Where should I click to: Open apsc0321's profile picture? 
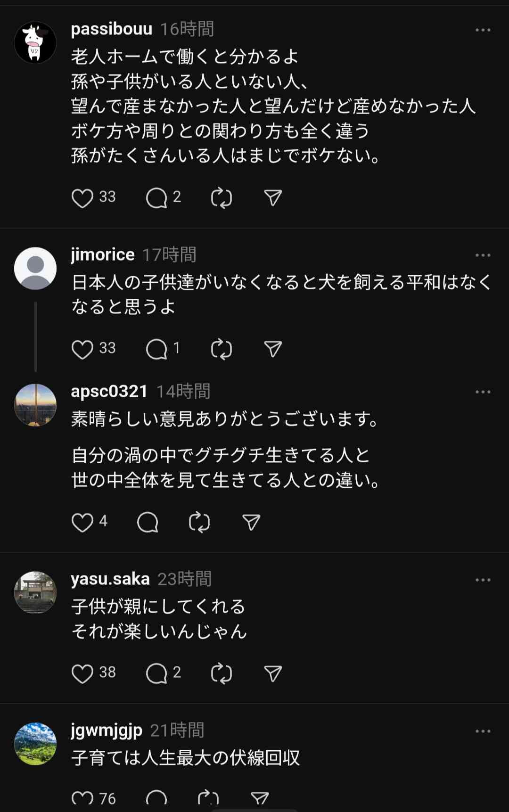(x=35, y=405)
